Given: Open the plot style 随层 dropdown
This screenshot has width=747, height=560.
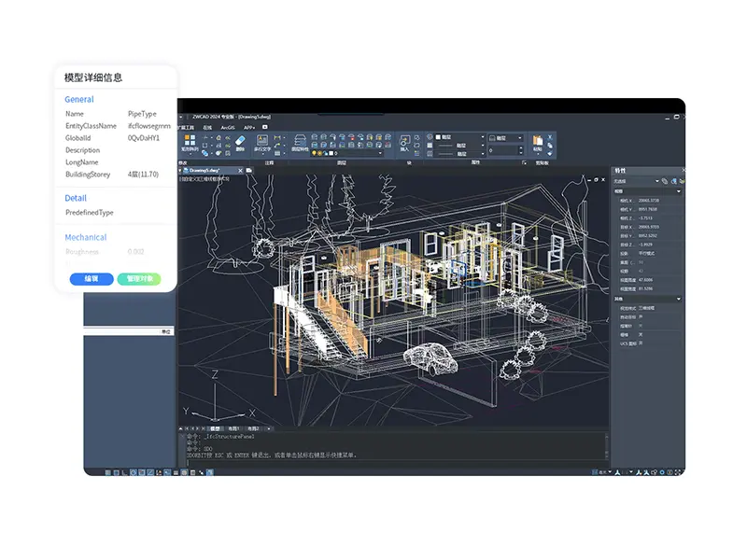Looking at the screenshot, I should (x=520, y=137).
